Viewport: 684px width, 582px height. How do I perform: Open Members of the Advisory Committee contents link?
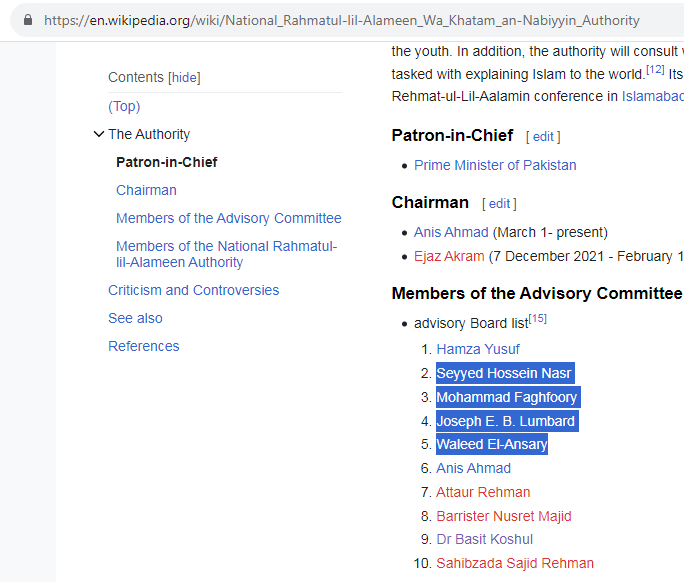pyautogui.click(x=229, y=218)
